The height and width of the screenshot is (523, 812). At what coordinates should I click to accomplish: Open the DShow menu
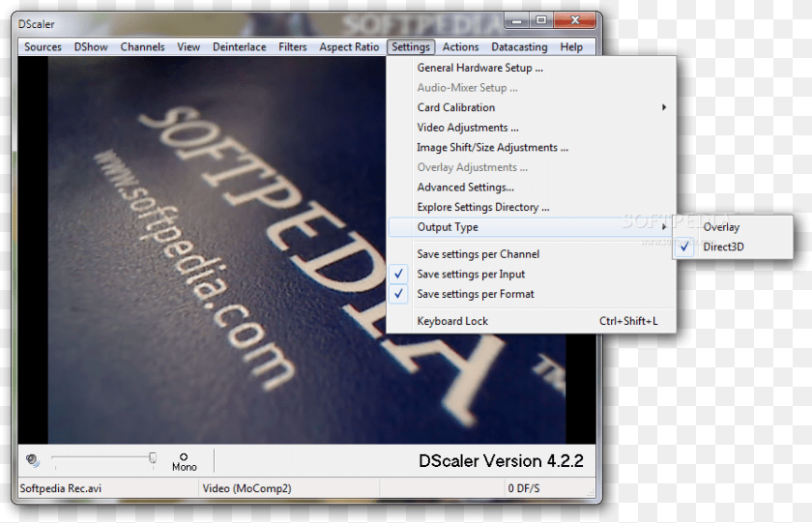pos(91,47)
